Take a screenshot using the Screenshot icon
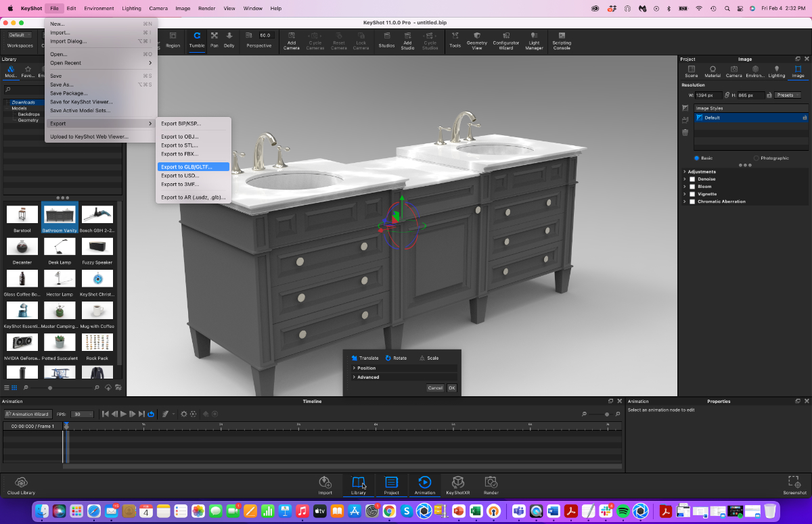Image resolution: width=812 pixels, height=524 pixels. click(794, 484)
